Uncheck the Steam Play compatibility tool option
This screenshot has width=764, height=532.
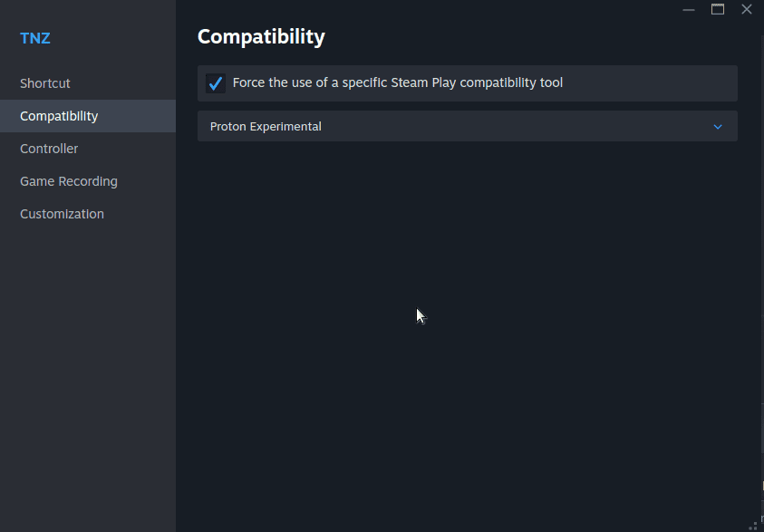(x=216, y=82)
